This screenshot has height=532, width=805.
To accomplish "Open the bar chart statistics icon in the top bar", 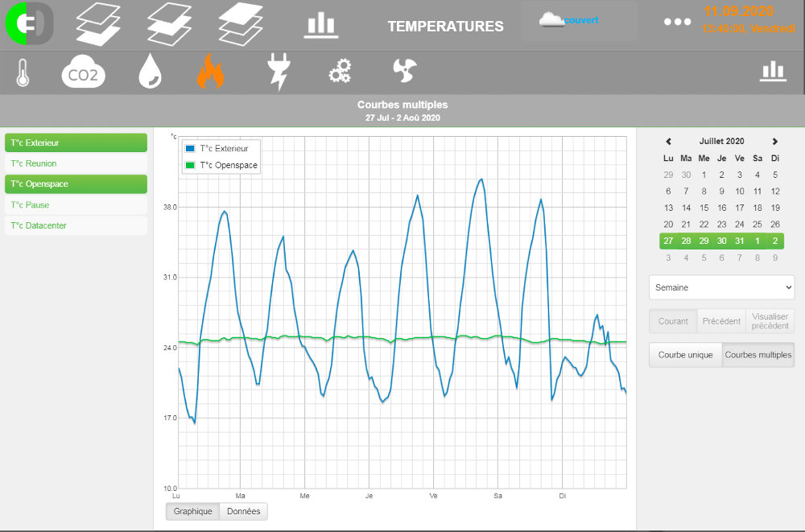I will click(321, 25).
